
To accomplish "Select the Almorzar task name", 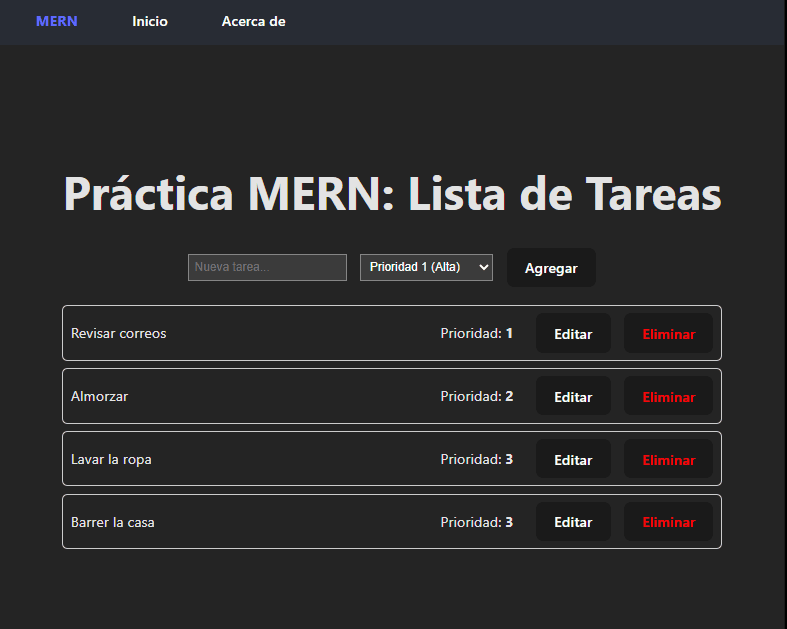I will coord(99,396).
